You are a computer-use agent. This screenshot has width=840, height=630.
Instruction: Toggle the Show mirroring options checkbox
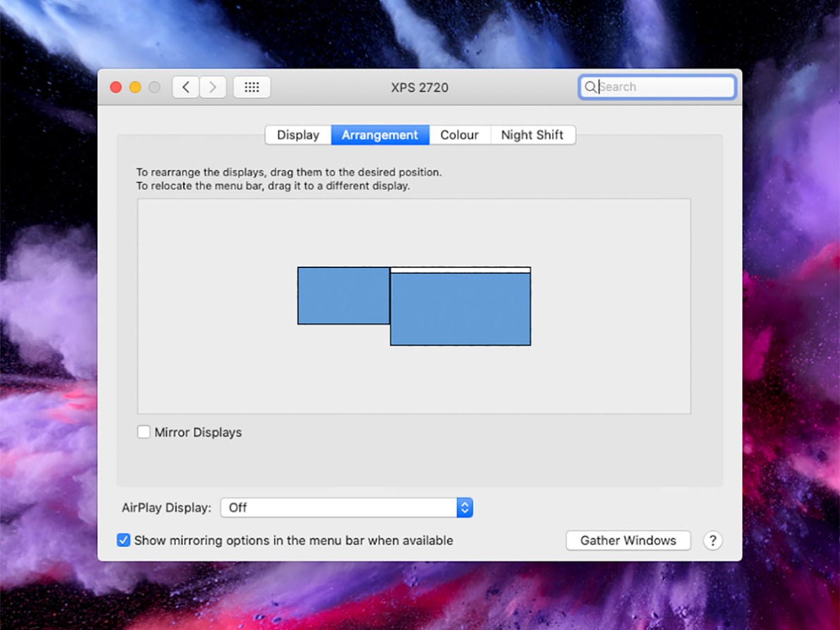pyautogui.click(x=123, y=540)
